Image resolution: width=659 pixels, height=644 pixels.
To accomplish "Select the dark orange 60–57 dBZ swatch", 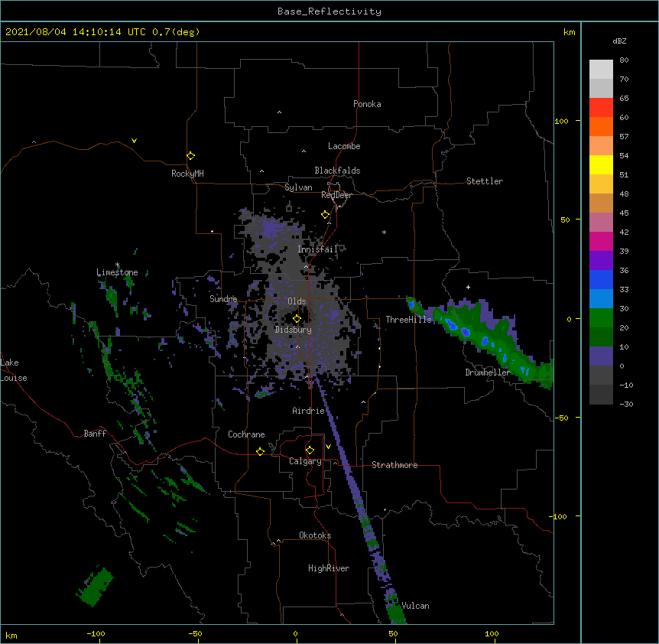I will tap(601, 126).
